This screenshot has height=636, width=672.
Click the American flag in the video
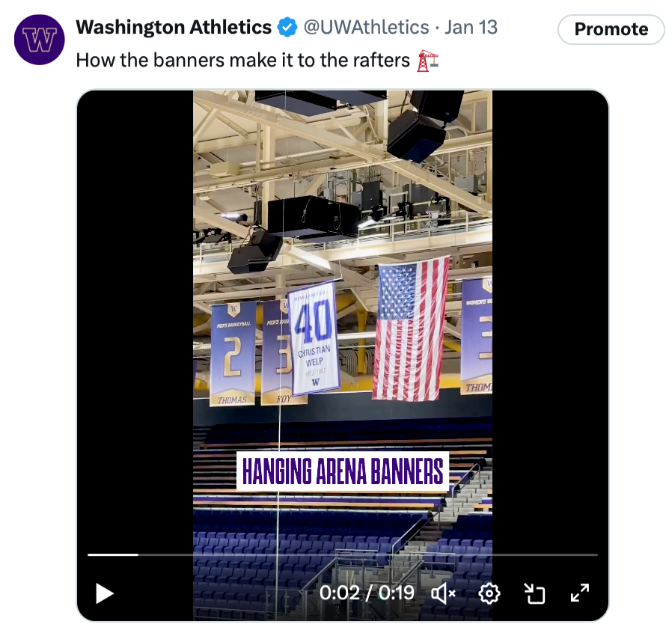point(410,328)
